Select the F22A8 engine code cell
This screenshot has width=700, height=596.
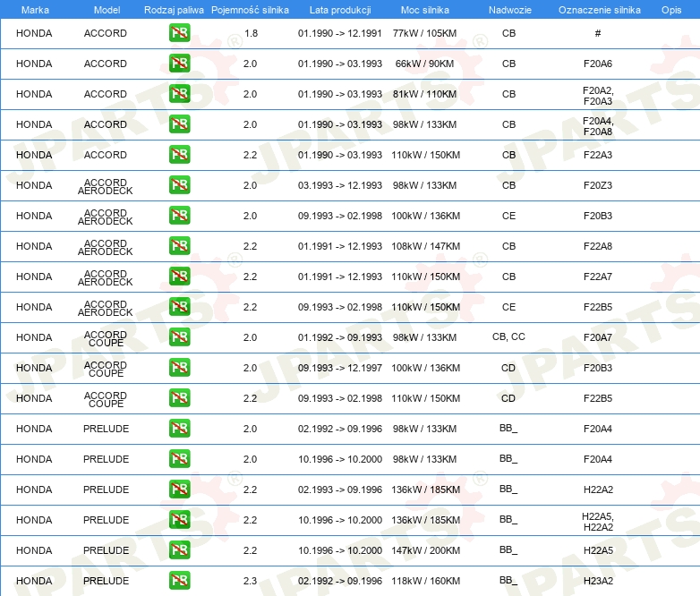pos(598,245)
